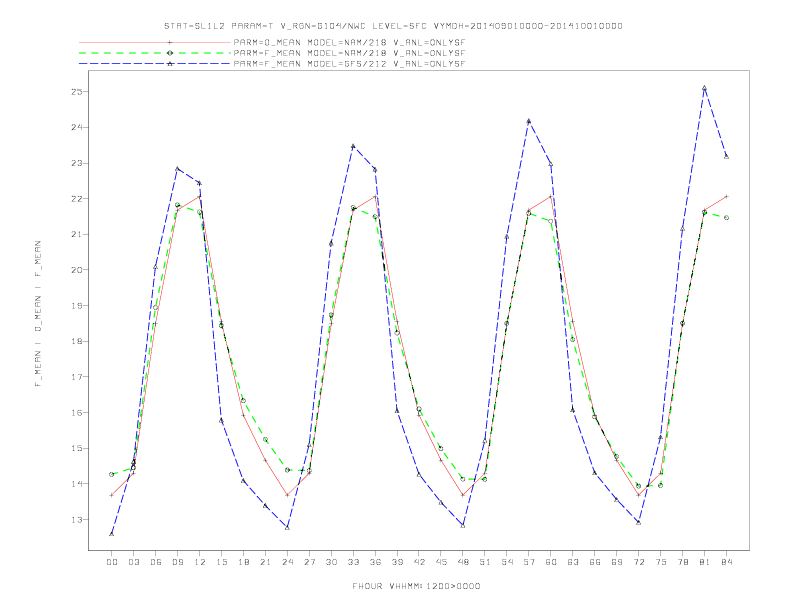Select the green F_MEAN NAM/218 legend label
The height and width of the screenshot is (612, 792).
click(x=349, y=53)
